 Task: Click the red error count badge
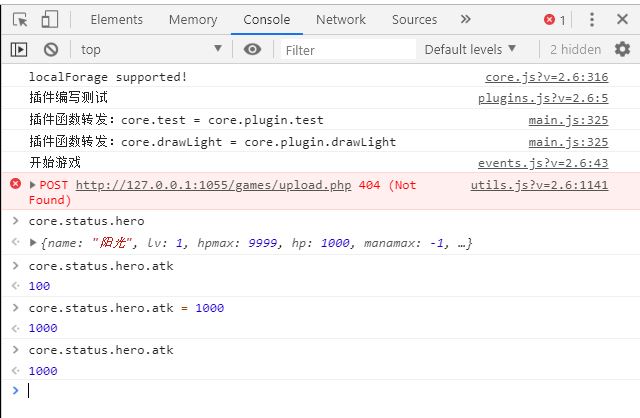555,19
